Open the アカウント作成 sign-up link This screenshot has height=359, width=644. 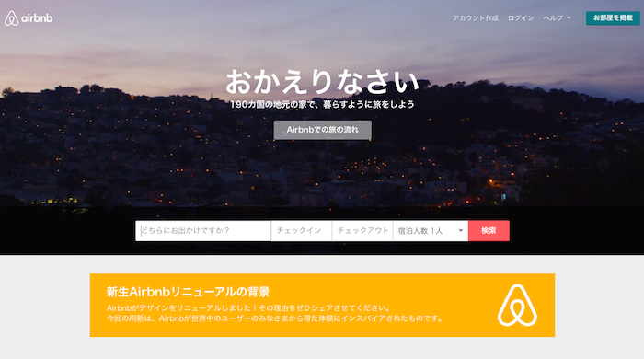476,18
